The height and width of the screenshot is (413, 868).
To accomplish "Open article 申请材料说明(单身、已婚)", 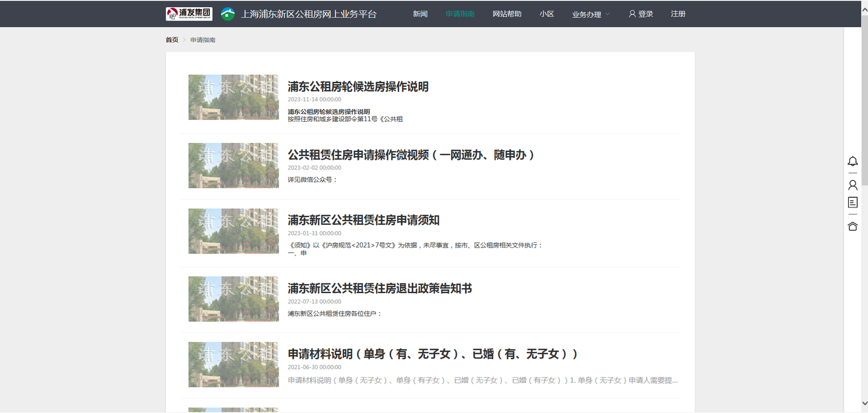I will pos(433,354).
